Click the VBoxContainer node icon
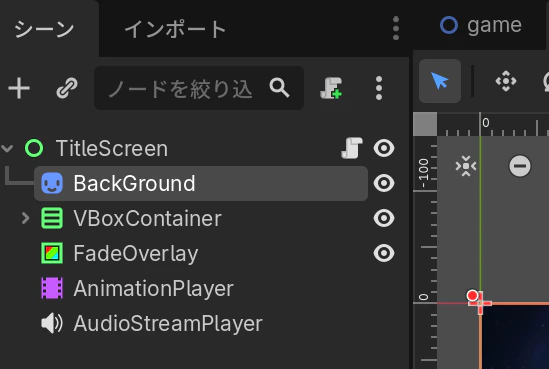 (52, 218)
